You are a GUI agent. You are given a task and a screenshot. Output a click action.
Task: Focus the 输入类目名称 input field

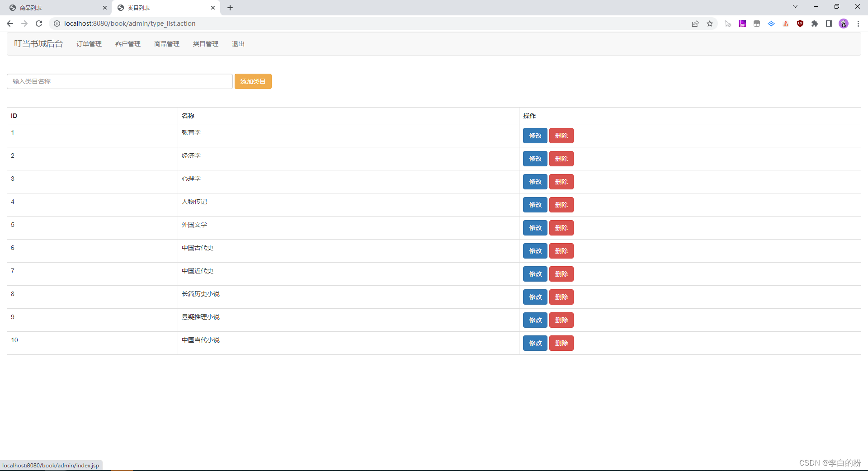point(120,81)
